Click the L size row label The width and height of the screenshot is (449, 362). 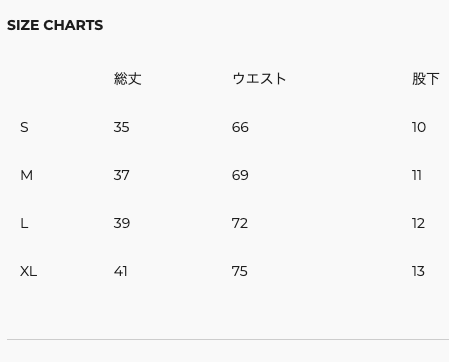point(24,223)
